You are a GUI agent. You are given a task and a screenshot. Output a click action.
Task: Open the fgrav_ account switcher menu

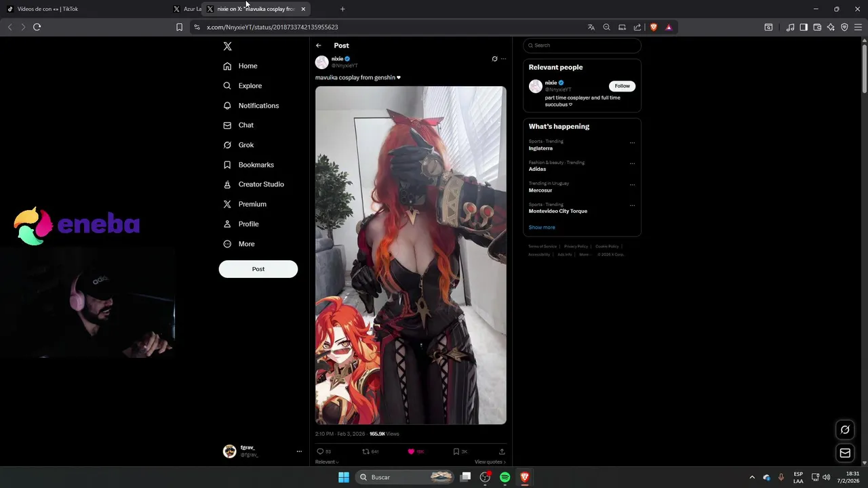coord(263,451)
